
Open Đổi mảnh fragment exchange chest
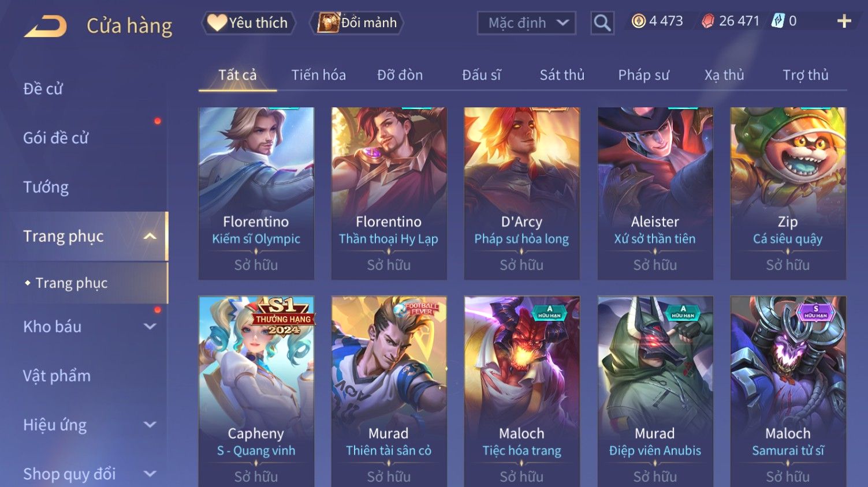pos(356,23)
